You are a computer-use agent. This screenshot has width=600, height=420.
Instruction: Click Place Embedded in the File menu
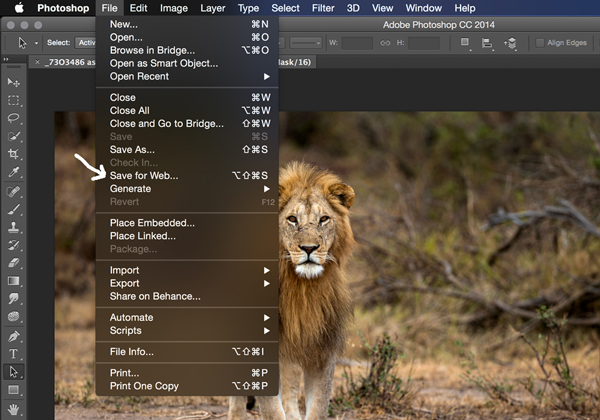152,222
